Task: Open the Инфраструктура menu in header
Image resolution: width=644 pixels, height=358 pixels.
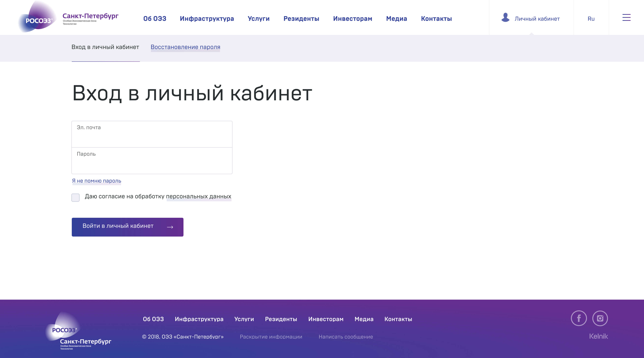Action: (207, 19)
